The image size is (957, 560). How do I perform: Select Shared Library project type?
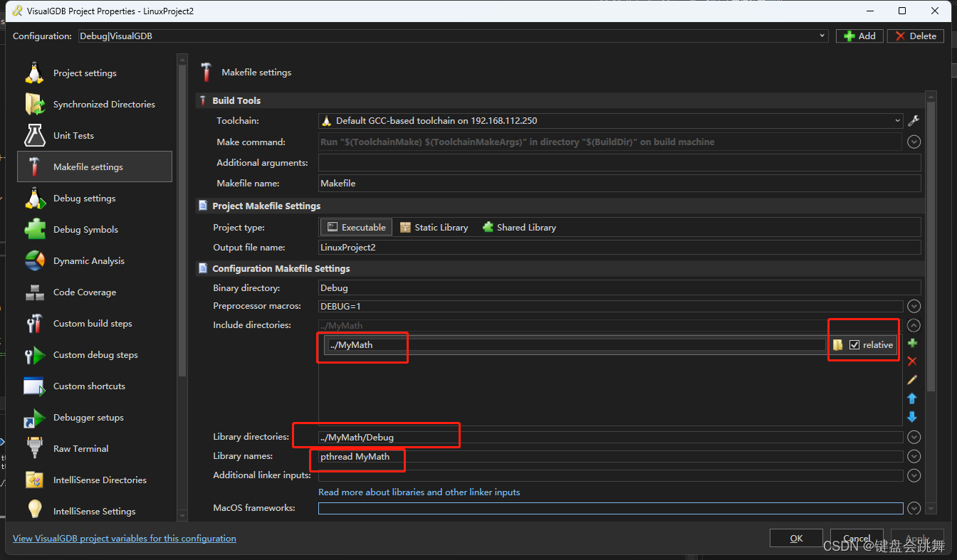tap(519, 227)
